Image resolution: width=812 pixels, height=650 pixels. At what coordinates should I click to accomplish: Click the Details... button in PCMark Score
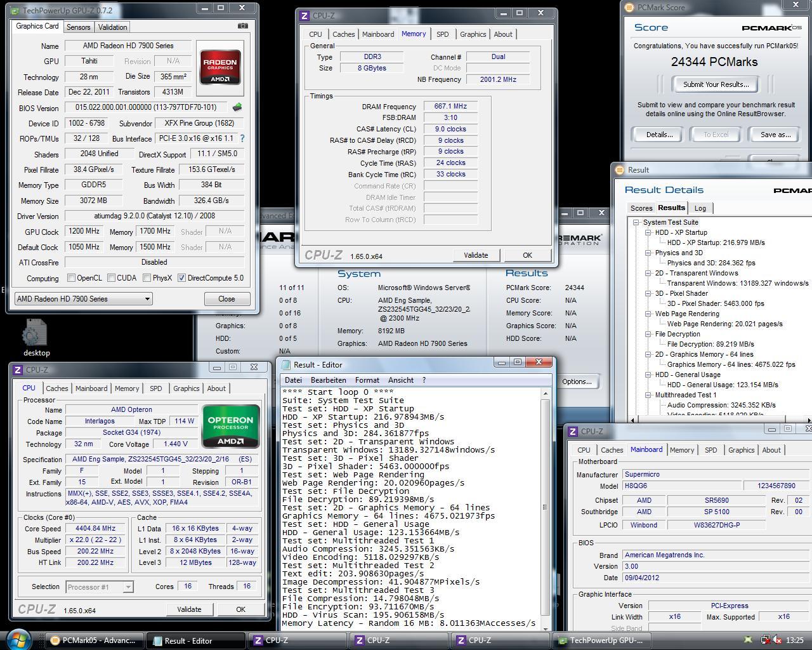(659, 135)
